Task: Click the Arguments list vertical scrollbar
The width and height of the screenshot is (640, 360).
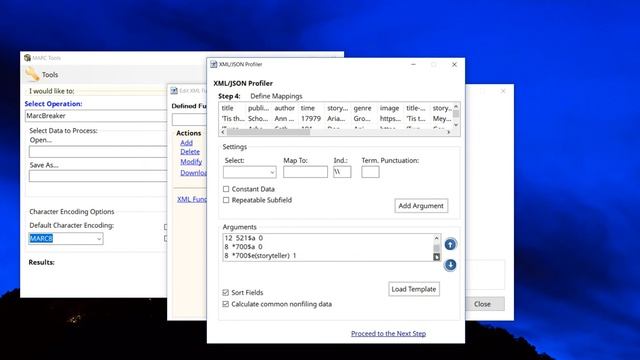Action: (x=436, y=247)
